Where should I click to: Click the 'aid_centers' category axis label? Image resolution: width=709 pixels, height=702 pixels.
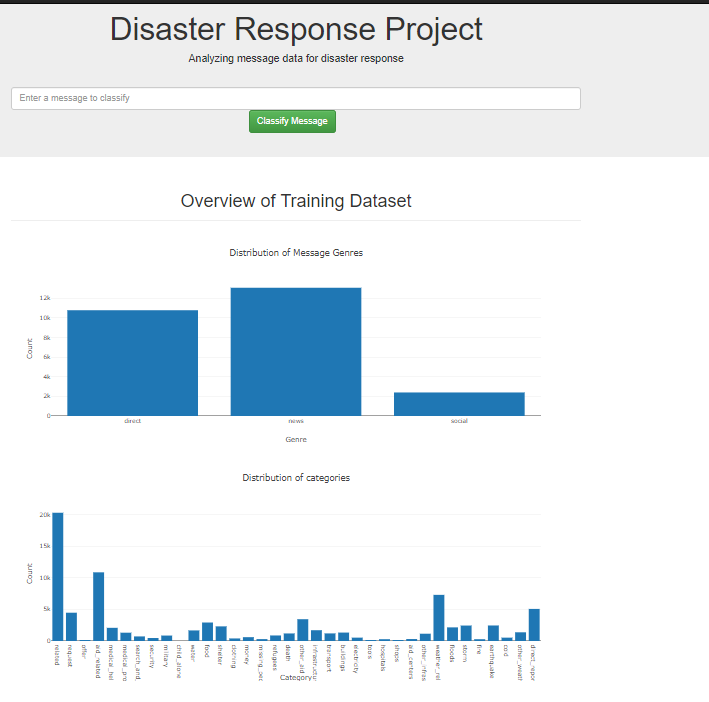pyautogui.click(x=411, y=662)
